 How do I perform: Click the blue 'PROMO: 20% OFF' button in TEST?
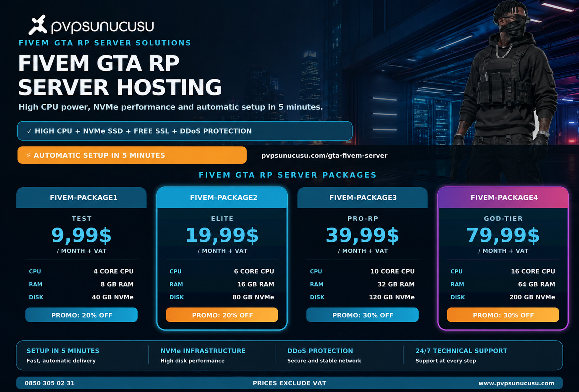point(81,315)
